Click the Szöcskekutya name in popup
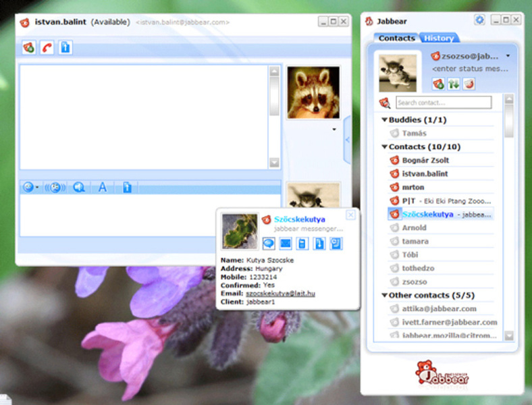 click(300, 219)
